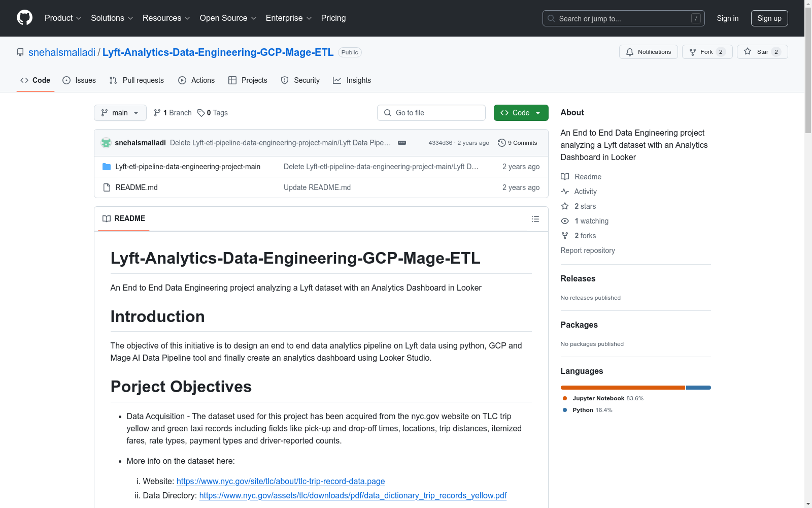Click the branch icon beside 1 Branch
The width and height of the screenshot is (812, 508).
[157, 113]
